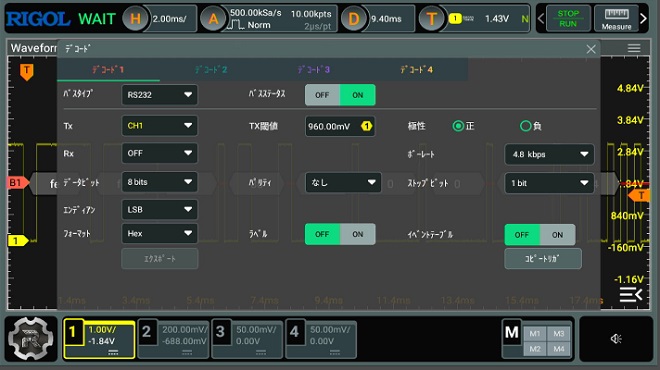Image resolution: width=660 pixels, height=370 pixels.
Task: Set label toggle to ON
Action: (x=358, y=234)
